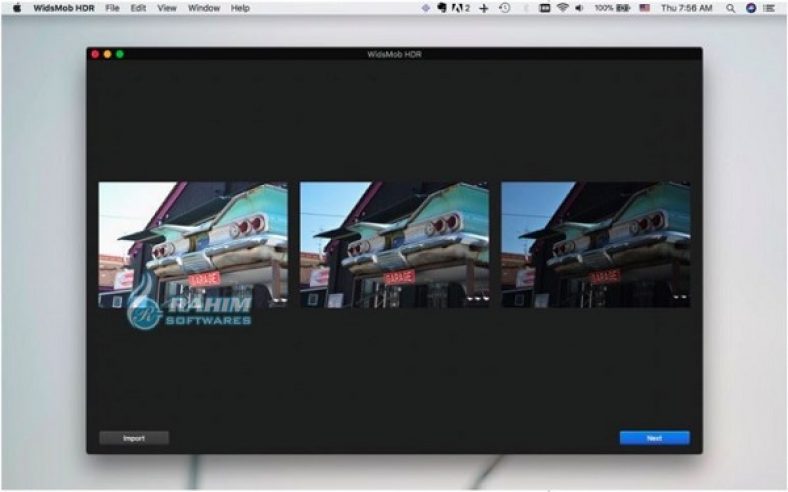Image resolution: width=788 pixels, height=492 pixels.
Task: Open the Wi-Fi status menu
Action: [563, 8]
